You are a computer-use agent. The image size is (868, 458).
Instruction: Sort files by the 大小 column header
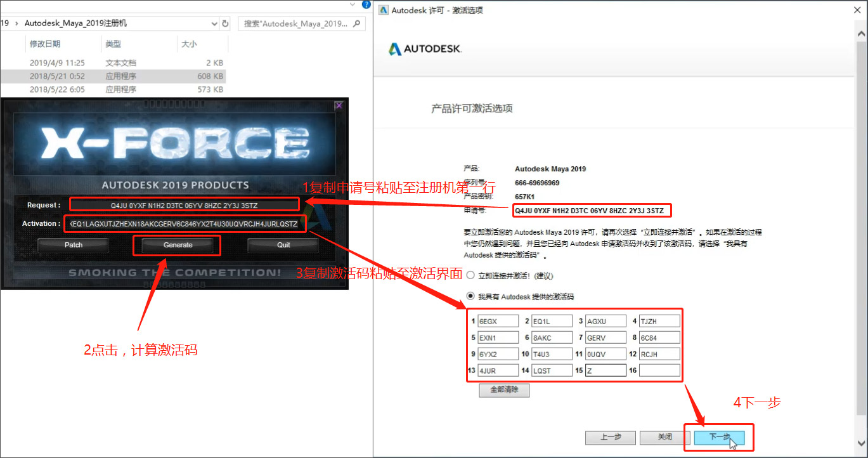[x=189, y=44]
